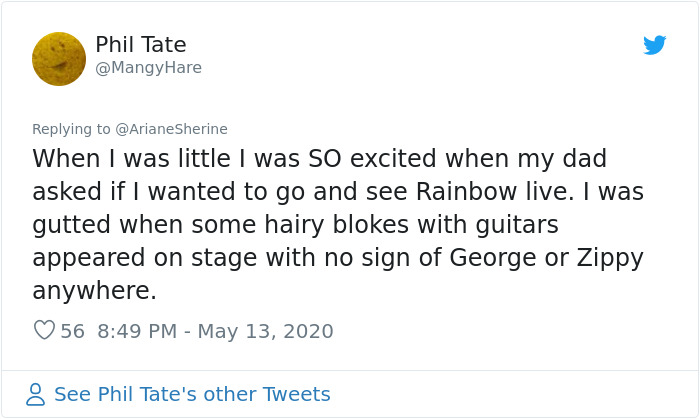Click the @MangyHare handle

(x=149, y=68)
